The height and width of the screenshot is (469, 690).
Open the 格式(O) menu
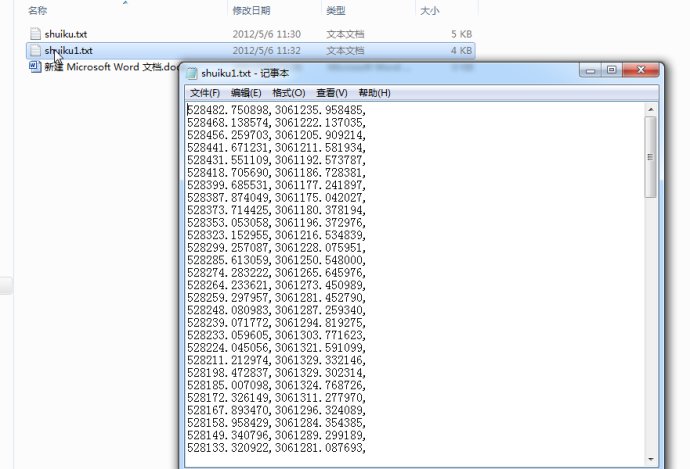pyautogui.click(x=288, y=93)
